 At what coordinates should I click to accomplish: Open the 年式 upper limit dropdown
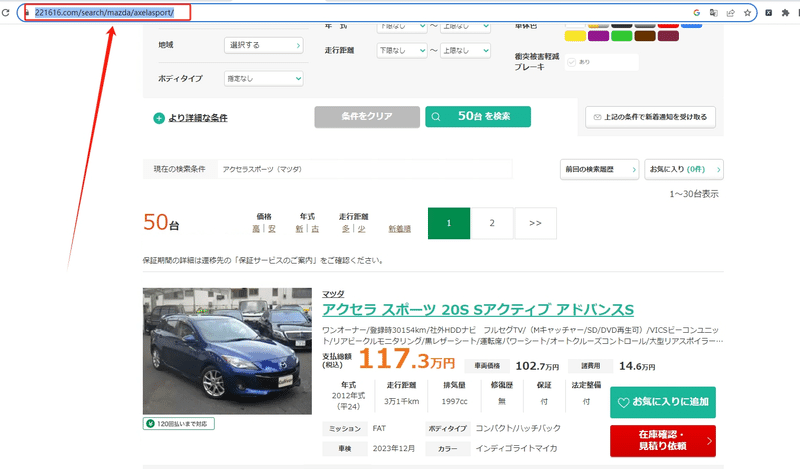(465, 27)
